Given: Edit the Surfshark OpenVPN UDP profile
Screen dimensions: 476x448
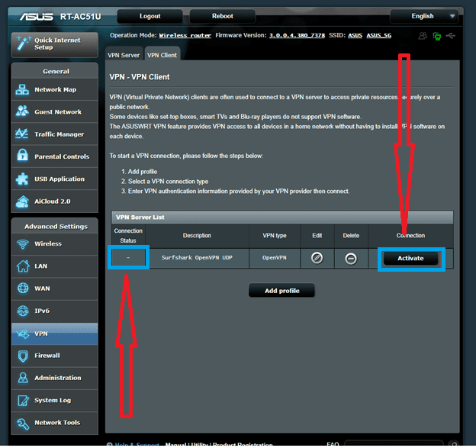Looking at the screenshot, I should point(317,258).
